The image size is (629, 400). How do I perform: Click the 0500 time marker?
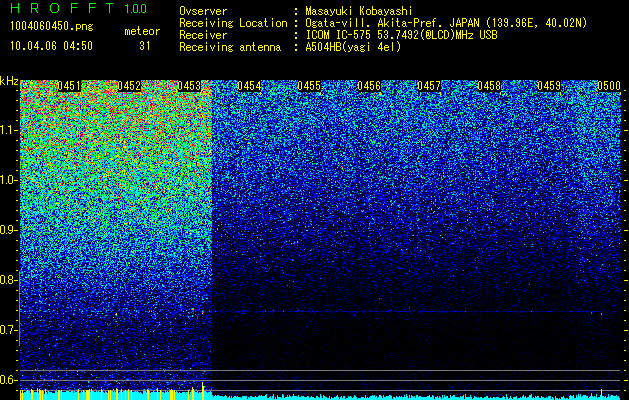click(x=609, y=86)
